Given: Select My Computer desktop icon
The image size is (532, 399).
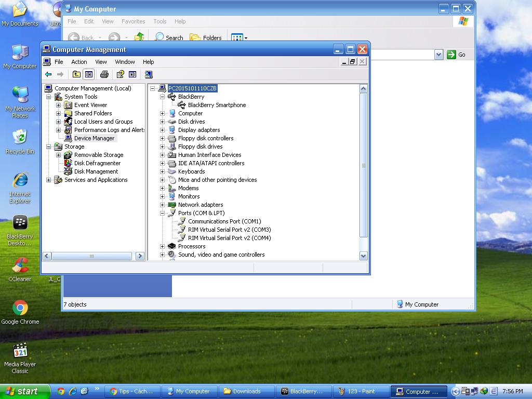Looking at the screenshot, I should (x=20, y=57).
